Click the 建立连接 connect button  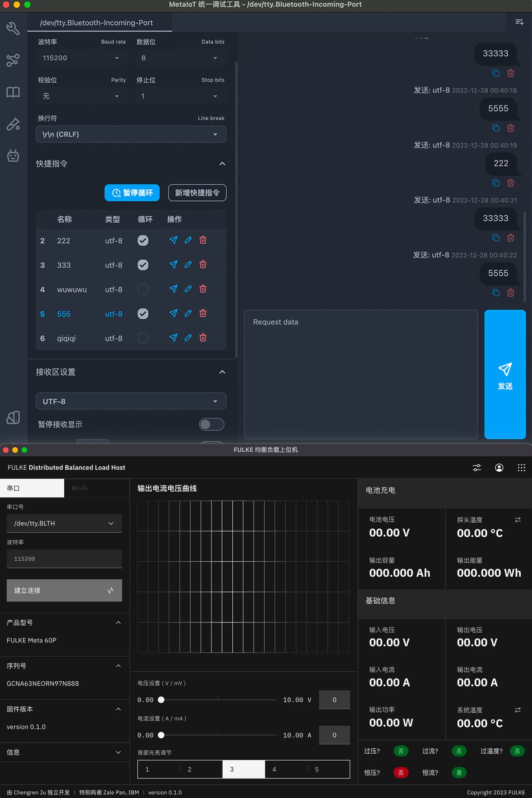click(x=64, y=591)
